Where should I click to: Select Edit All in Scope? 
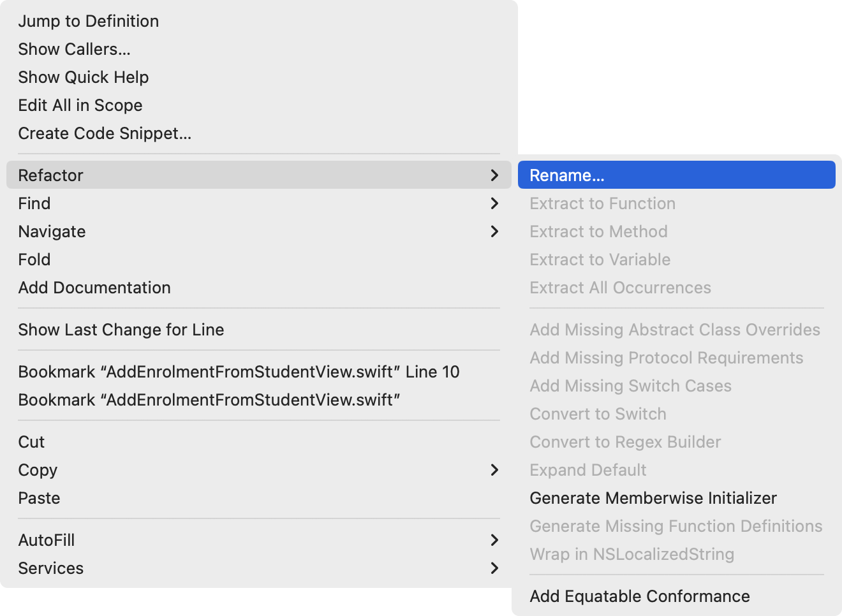[80, 105]
